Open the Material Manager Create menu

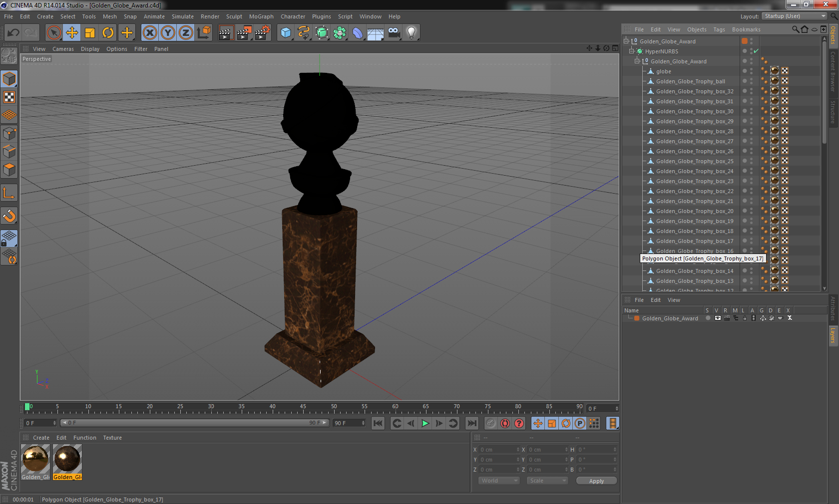[x=41, y=438]
